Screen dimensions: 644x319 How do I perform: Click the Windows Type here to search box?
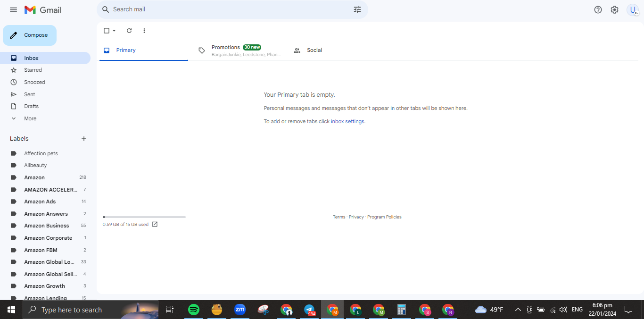[x=91, y=310]
